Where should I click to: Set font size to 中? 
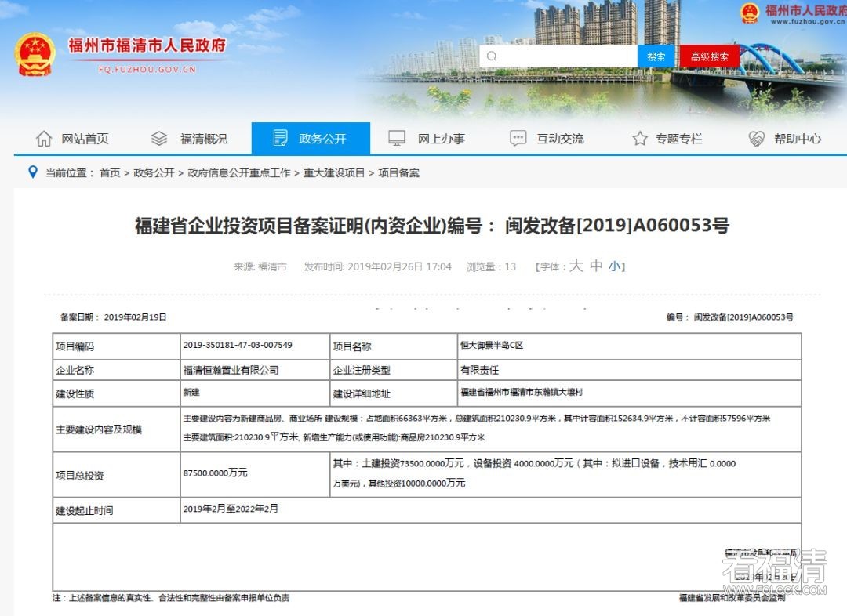596,266
